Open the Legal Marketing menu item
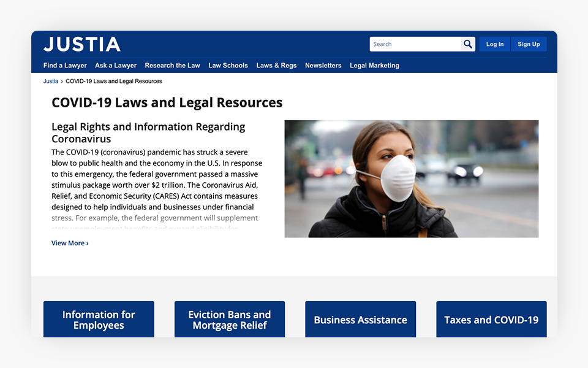Viewport: 588px width, 368px height. pos(374,66)
